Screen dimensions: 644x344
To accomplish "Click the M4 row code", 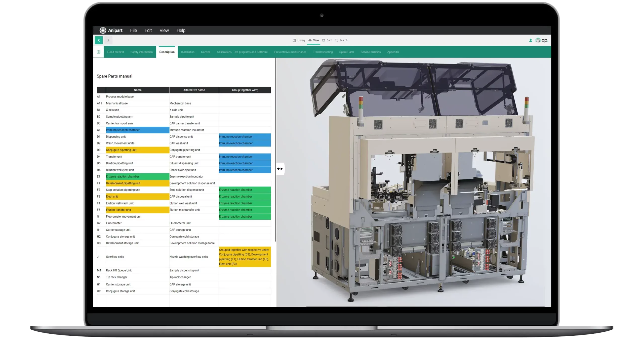I will pos(99,271).
